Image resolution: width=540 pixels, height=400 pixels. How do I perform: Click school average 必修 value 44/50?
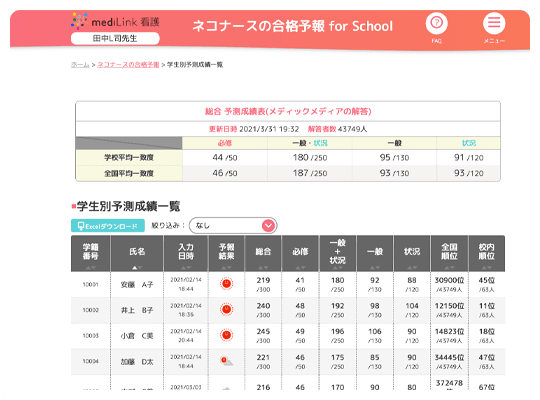tap(225, 157)
